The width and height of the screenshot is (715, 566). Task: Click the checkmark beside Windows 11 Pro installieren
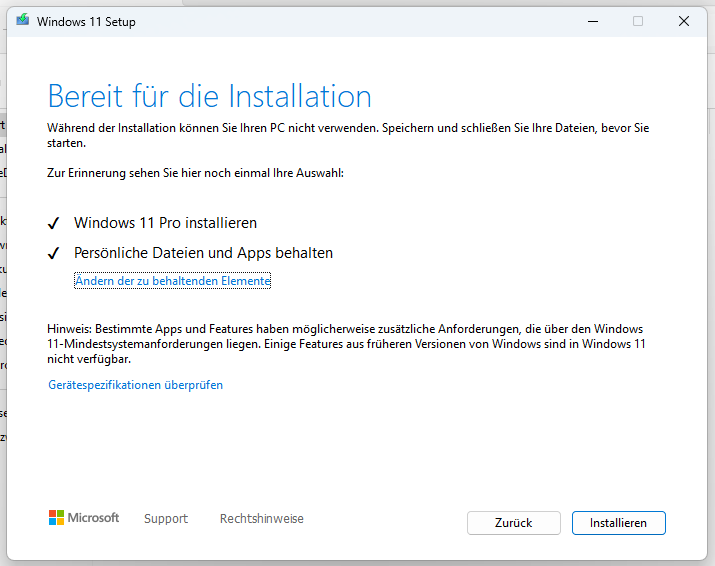point(54,223)
